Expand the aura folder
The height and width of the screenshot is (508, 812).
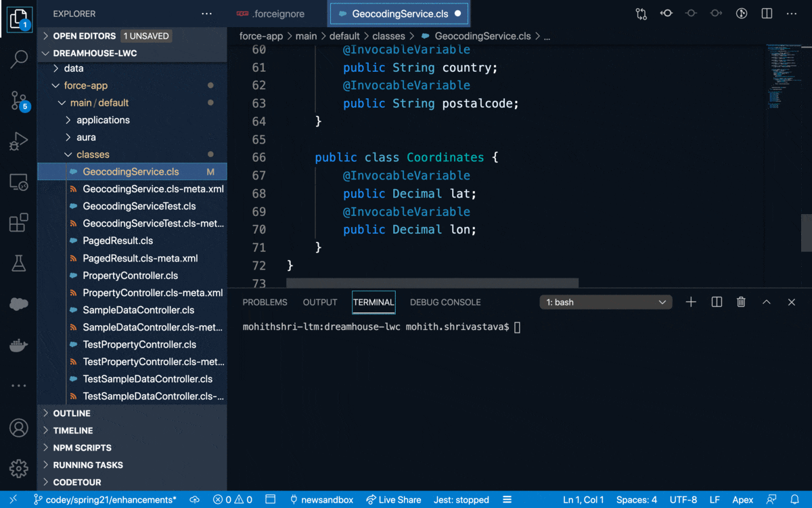click(132, 137)
